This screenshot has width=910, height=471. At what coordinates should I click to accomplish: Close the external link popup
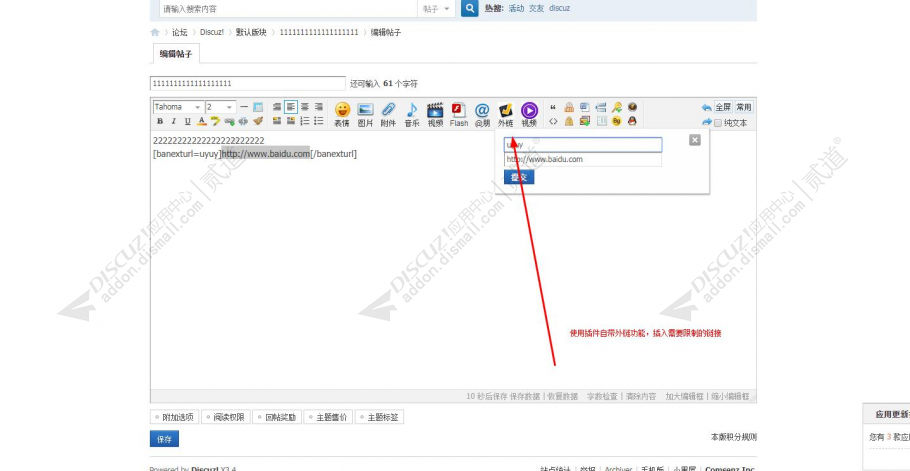[695, 140]
